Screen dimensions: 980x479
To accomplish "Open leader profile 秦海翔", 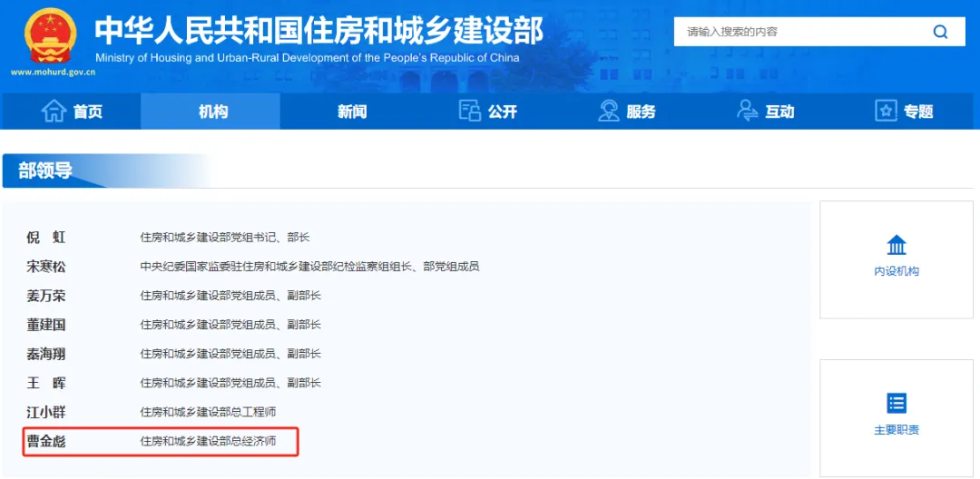I will [x=45, y=354].
